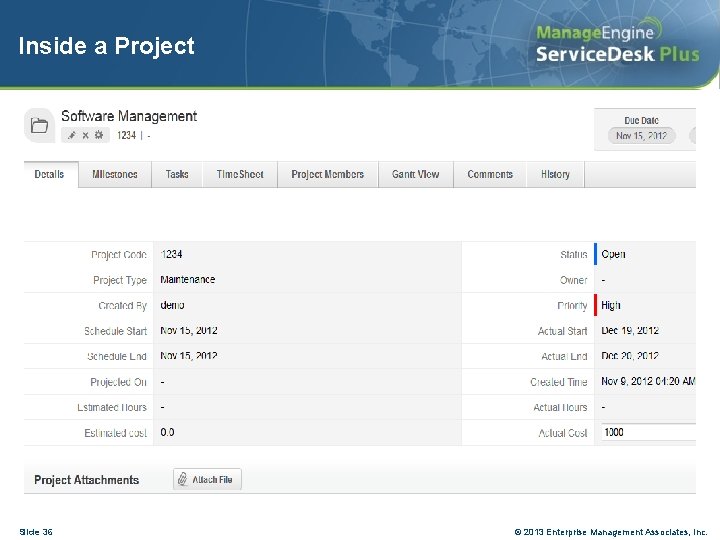Select the Details tab

pos(49,174)
